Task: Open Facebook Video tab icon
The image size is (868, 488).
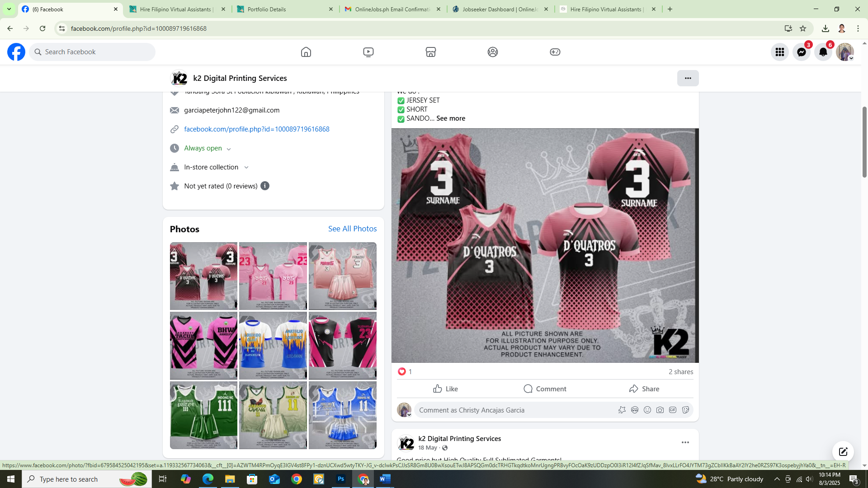Action: (x=368, y=52)
